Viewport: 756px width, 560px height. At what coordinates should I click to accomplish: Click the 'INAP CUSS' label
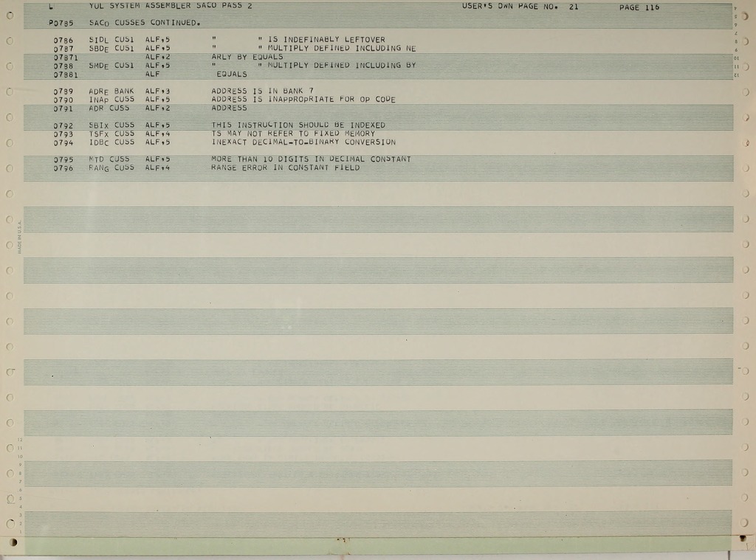(x=111, y=100)
